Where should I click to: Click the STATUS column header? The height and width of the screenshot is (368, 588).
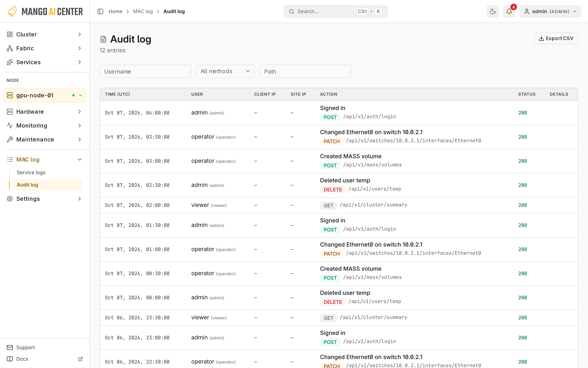(x=526, y=94)
